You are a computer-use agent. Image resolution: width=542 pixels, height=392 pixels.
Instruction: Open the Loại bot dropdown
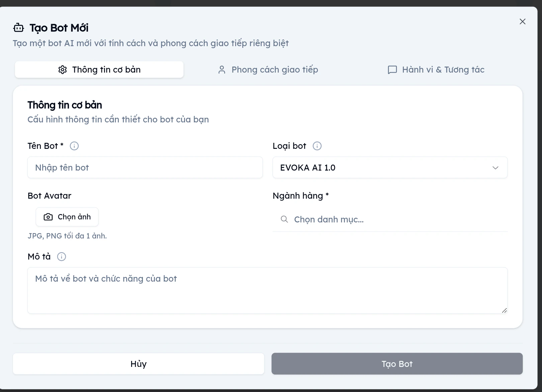pyautogui.click(x=390, y=168)
